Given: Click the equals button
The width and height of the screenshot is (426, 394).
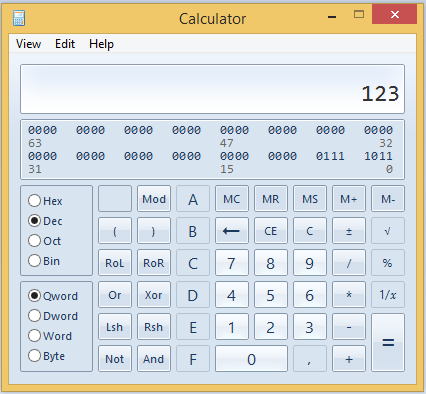Looking at the screenshot, I should click(388, 343).
